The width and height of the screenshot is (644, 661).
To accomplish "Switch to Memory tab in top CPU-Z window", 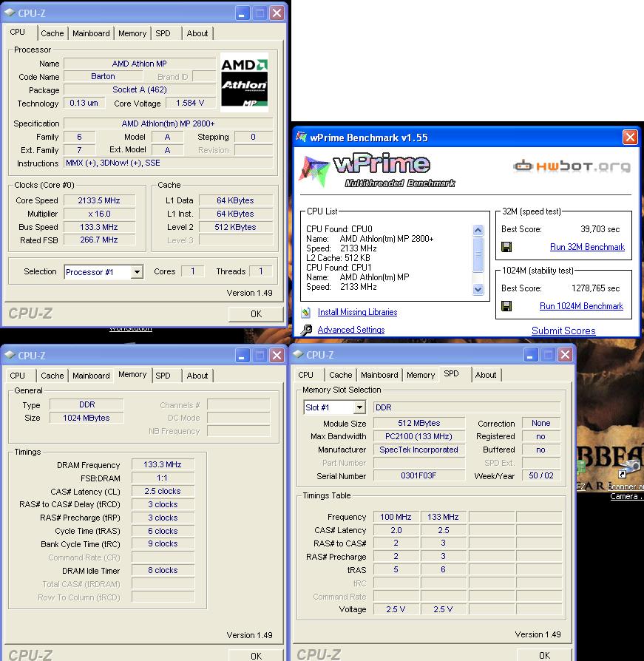I will [x=132, y=33].
